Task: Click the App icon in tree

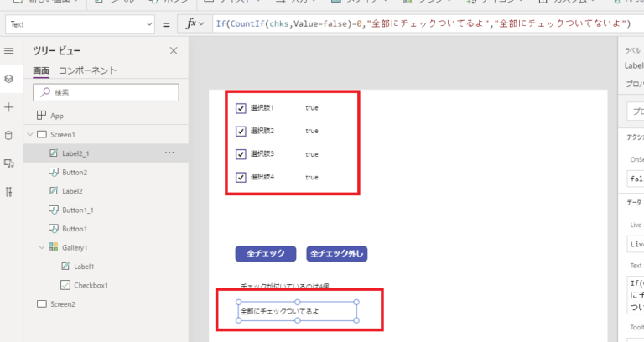Action: [x=41, y=116]
